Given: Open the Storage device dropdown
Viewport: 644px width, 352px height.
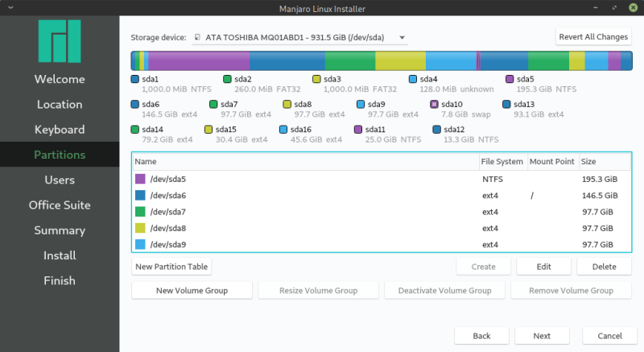Looking at the screenshot, I should coord(299,37).
